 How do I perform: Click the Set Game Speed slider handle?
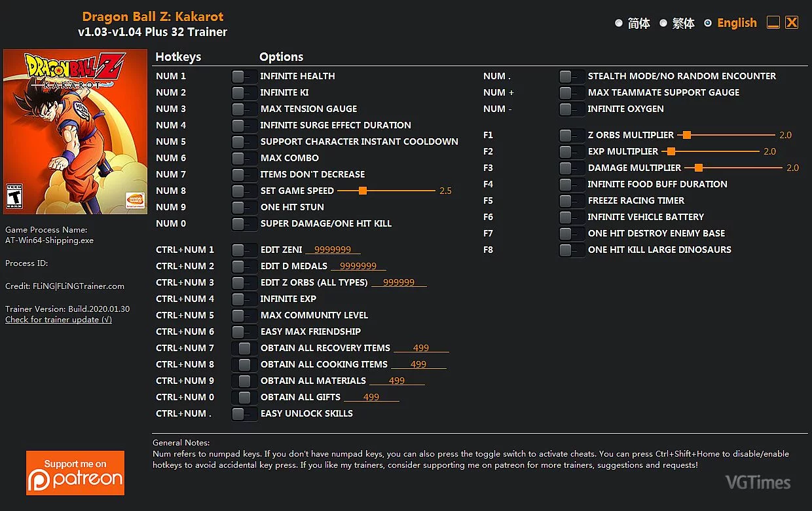coord(362,191)
